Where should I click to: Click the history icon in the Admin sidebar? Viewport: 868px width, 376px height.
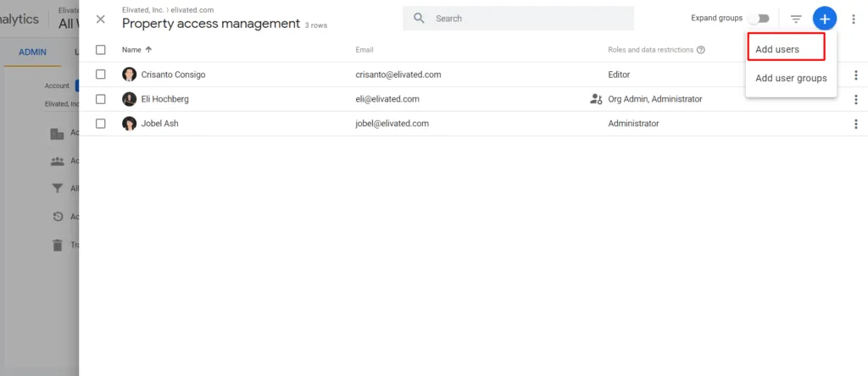point(58,217)
